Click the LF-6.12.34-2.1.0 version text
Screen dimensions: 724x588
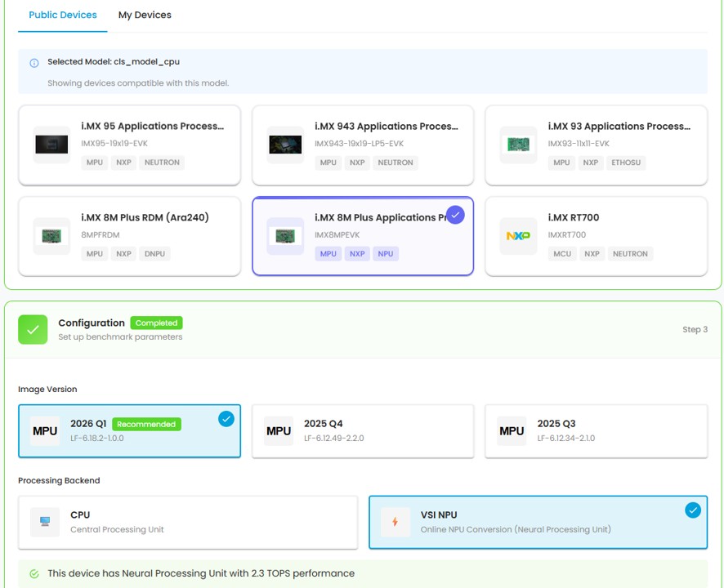(566, 438)
